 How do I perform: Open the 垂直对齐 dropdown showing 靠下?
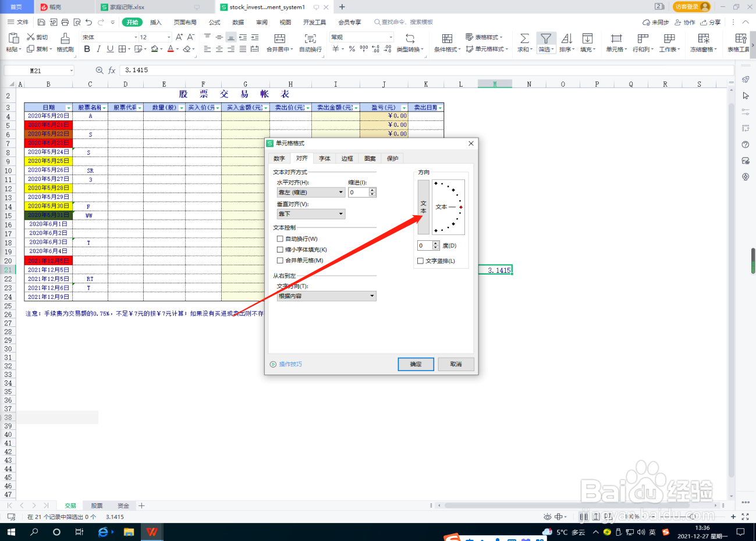311,214
